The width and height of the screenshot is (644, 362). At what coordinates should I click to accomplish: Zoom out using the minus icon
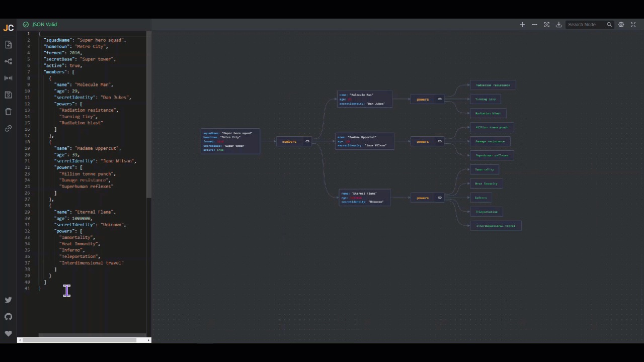534,25
